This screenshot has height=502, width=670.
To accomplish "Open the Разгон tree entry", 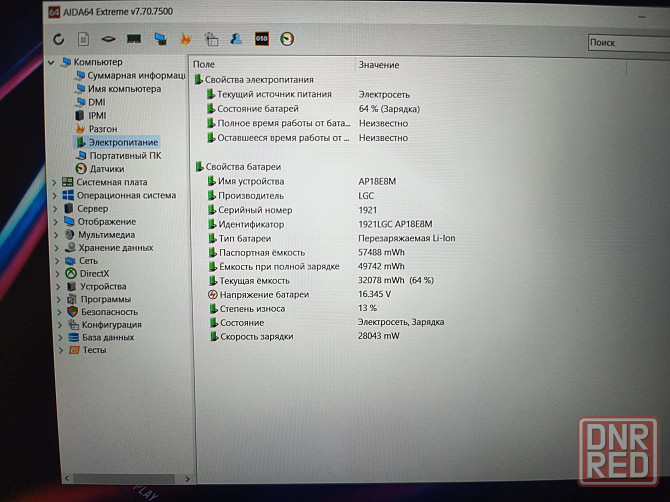I will 102,129.
